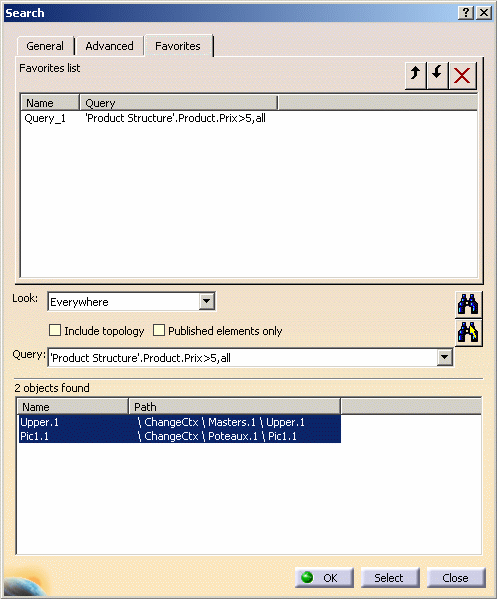Click the Select button
Screen dimensions: 497x599
(x=390, y=578)
